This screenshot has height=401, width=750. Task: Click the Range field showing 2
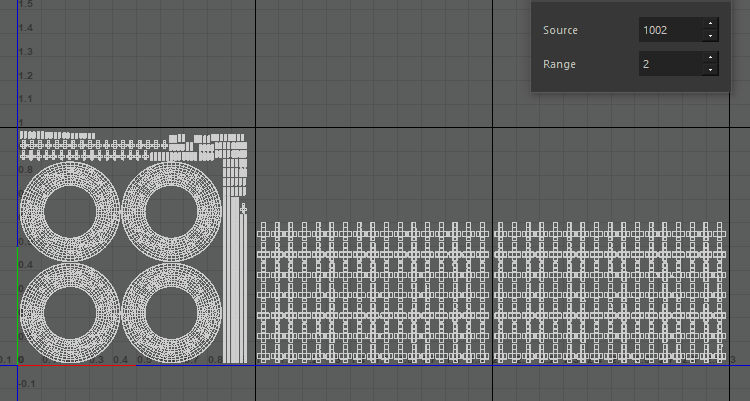pyautogui.click(x=670, y=64)
